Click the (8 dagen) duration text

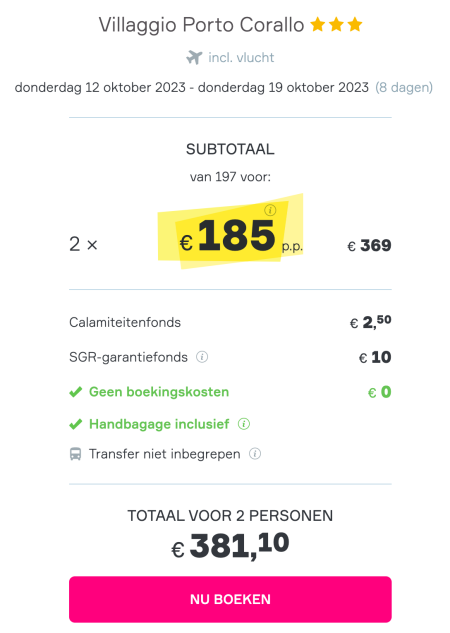click(x=404, y=87)
